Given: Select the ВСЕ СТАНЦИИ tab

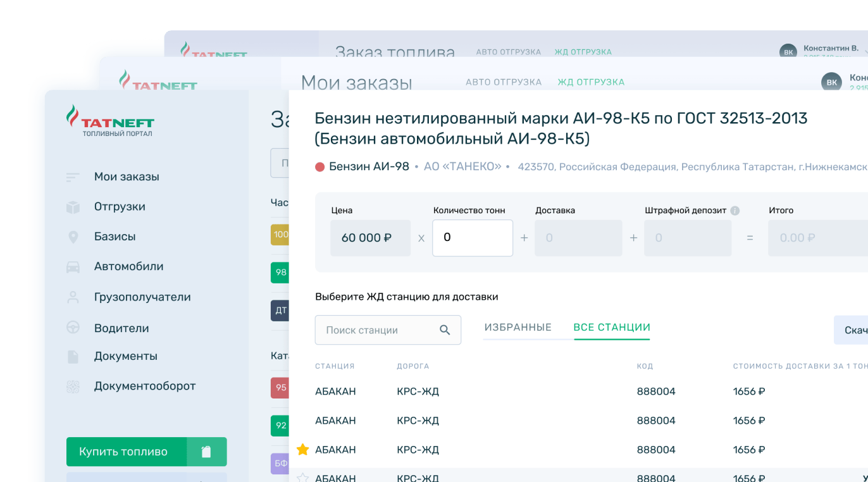Looking at the screenshot, I should 612,328.
